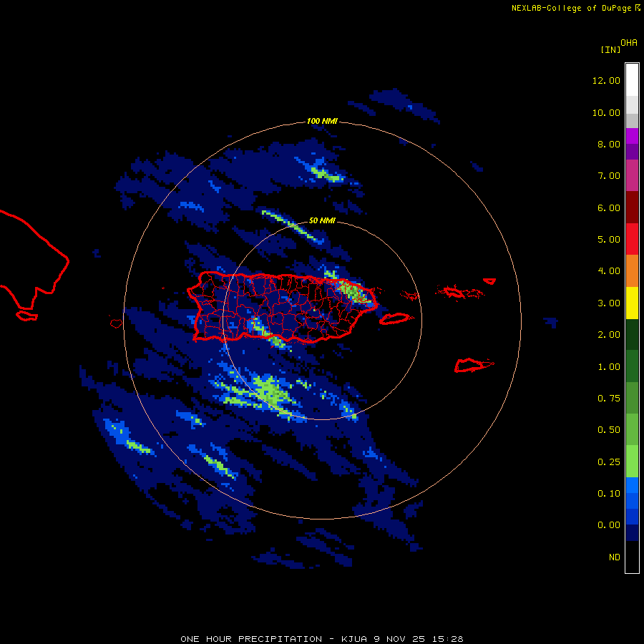Pick the orange 4.00 legend swatch
Screen dimensions: 644x644
(x=632, y=271)
